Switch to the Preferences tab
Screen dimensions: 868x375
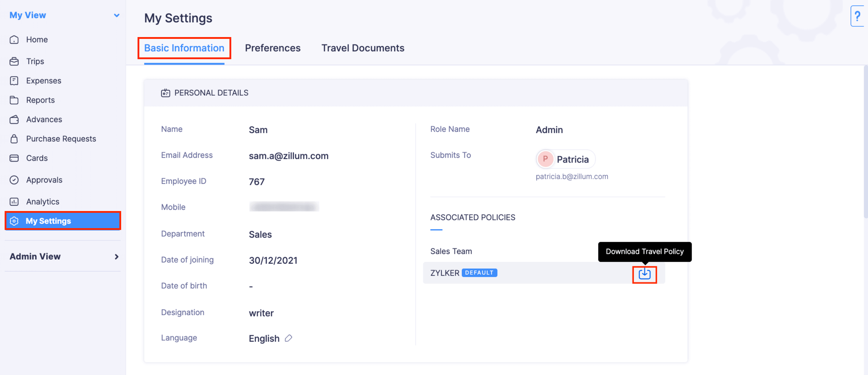click(273, 48)
